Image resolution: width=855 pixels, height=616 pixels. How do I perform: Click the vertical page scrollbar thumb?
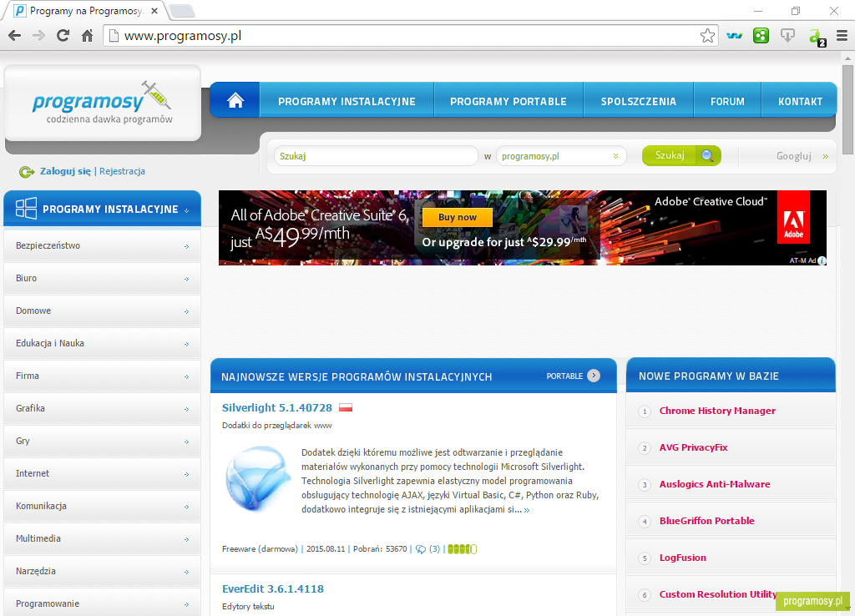click(x=847, y=109)
